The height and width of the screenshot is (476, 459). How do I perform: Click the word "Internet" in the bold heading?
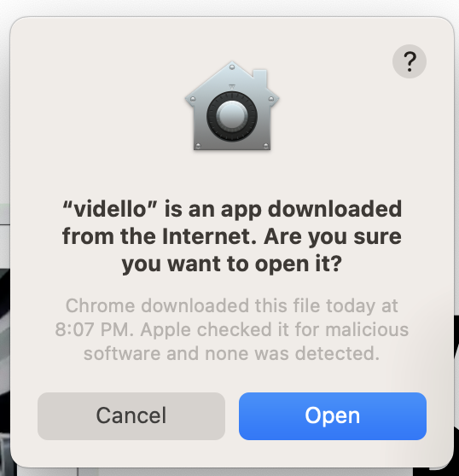(x=209, y=236)
